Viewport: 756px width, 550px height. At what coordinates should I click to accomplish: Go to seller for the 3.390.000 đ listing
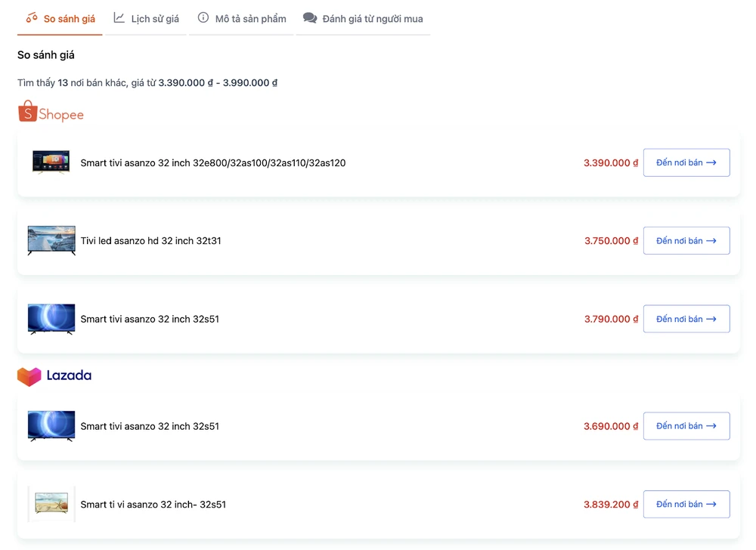point(686,162)
